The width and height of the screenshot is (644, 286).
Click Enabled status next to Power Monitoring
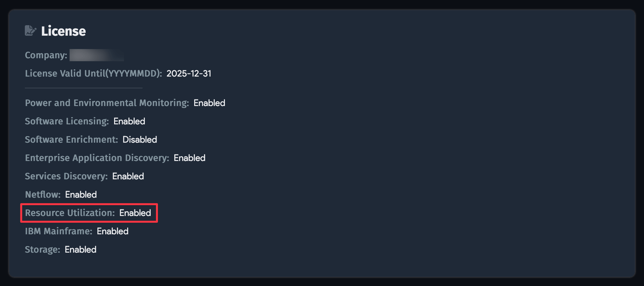(x=209, y=103)
